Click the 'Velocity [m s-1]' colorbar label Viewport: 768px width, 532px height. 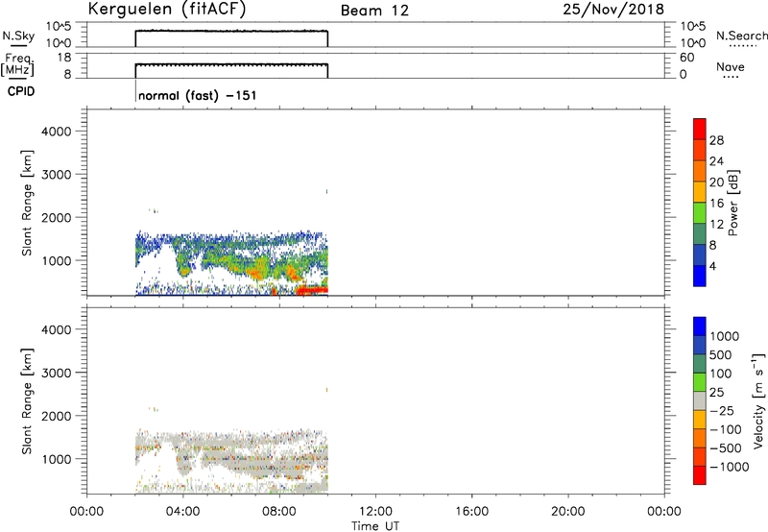tap(758, 400)
